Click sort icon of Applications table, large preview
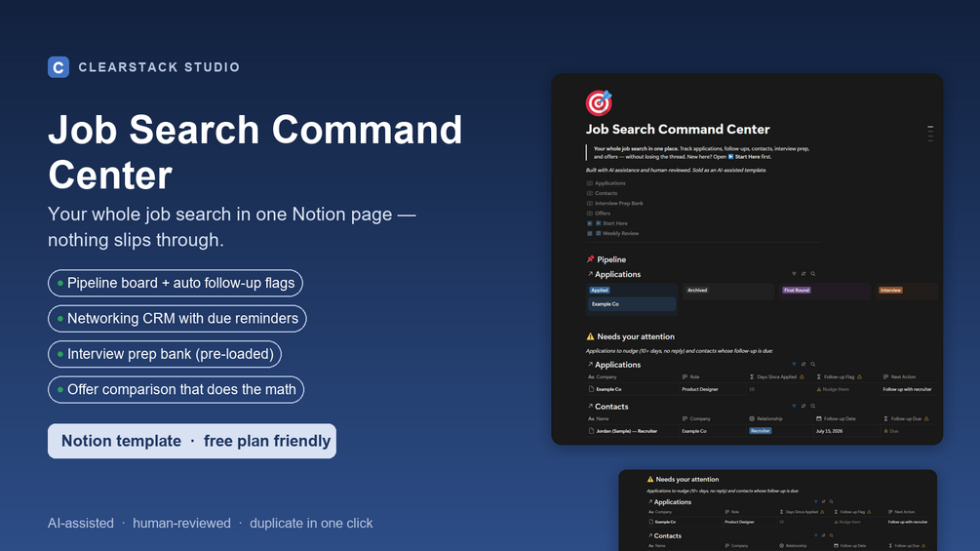Screen dimensions: 980x551 [x=804, y=364]
